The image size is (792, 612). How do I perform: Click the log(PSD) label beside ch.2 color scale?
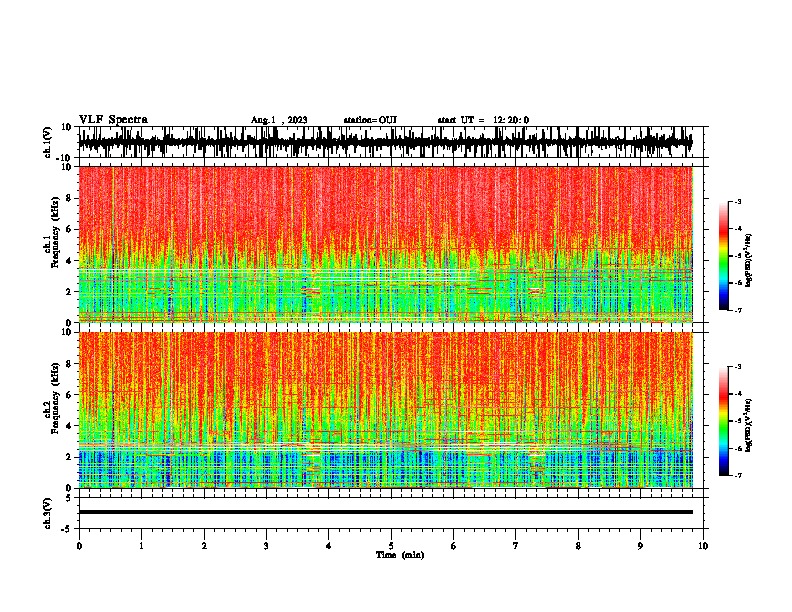pos(748,425)
